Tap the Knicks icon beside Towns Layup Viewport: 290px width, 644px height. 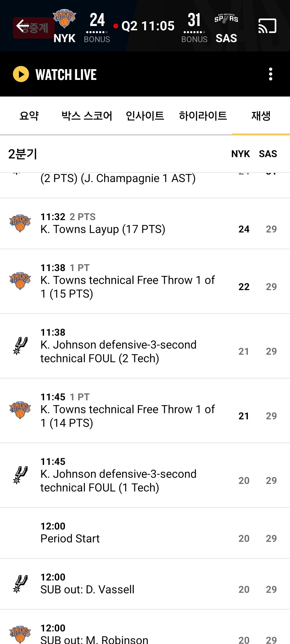(20, 223)
